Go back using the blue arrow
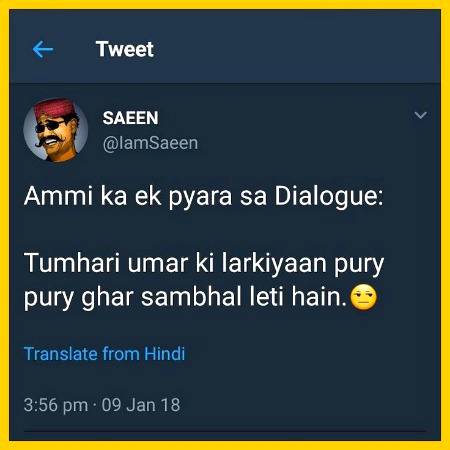The width and height of the screenshot is (450, 450). [43, 49]
